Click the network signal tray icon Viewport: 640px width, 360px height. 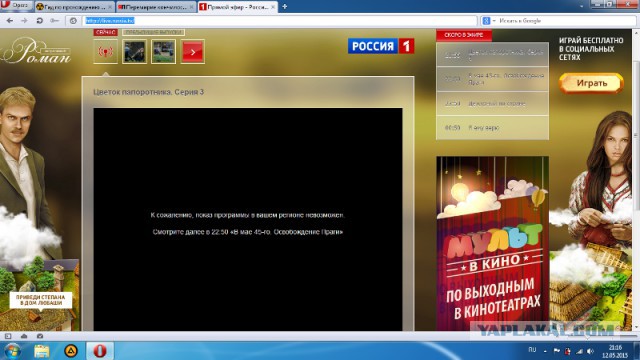click(579, 351)
